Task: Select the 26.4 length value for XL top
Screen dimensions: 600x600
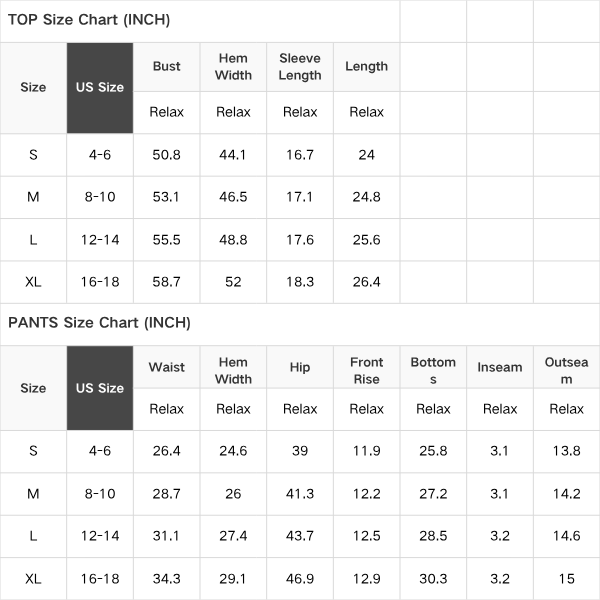Action: point(367,282)
